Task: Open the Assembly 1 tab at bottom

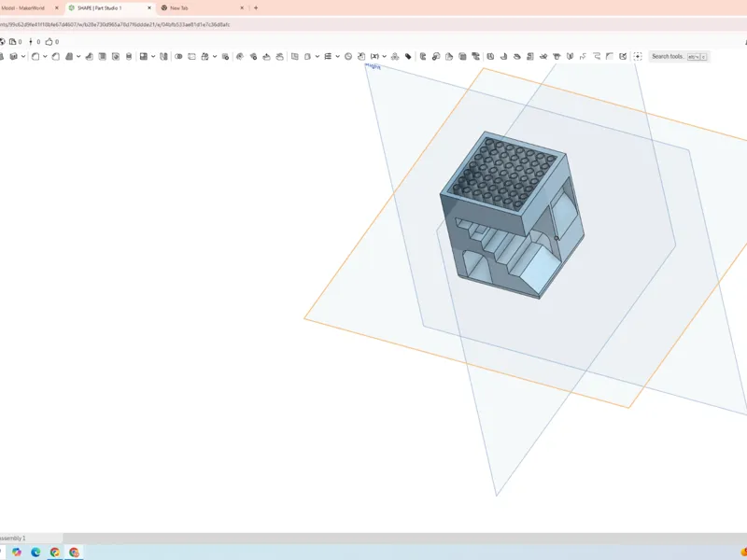Action: [x=14, y=539]
